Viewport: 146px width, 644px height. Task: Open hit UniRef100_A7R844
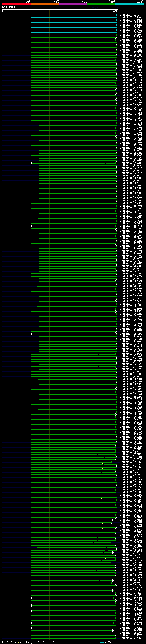click(x=131, y=65)
